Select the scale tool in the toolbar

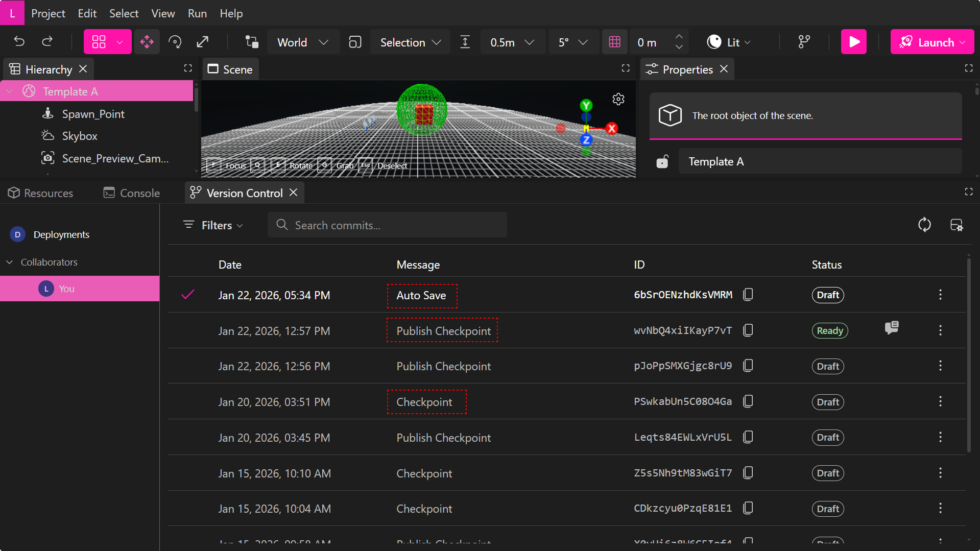click(x=203, y=42)
